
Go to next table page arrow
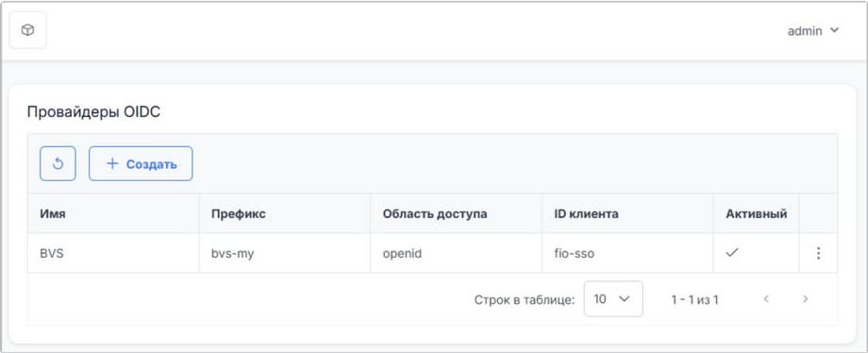[x=806, y=299]
